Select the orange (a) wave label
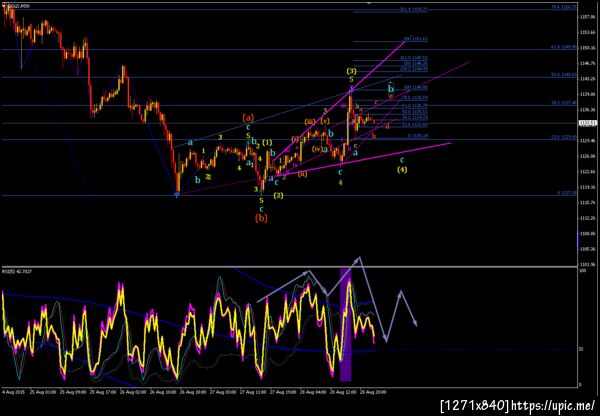The height and width of the screenshot is (416, 600). click(x=248, y=117)
